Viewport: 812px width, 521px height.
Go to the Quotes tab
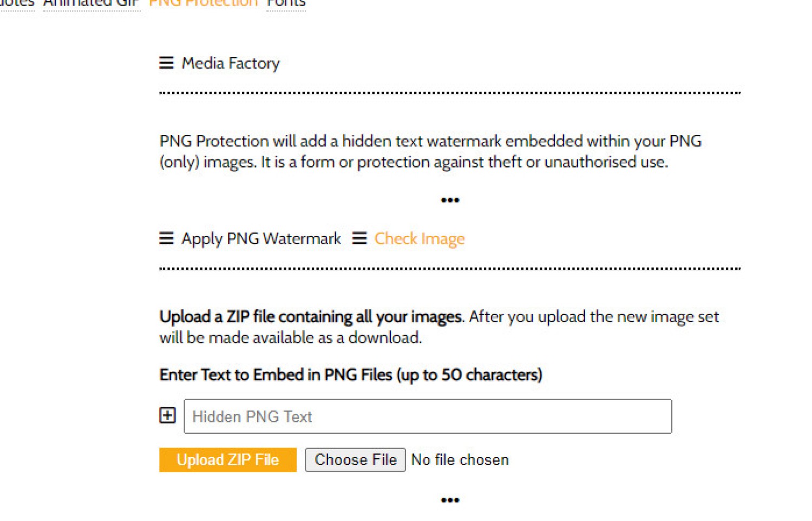coord(16,3)
